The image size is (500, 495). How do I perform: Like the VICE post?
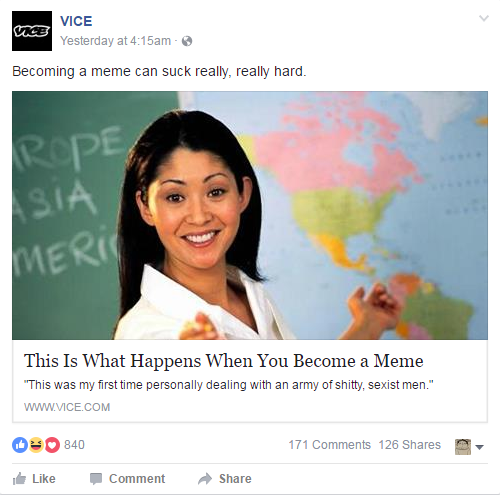[x=34, y=479]
